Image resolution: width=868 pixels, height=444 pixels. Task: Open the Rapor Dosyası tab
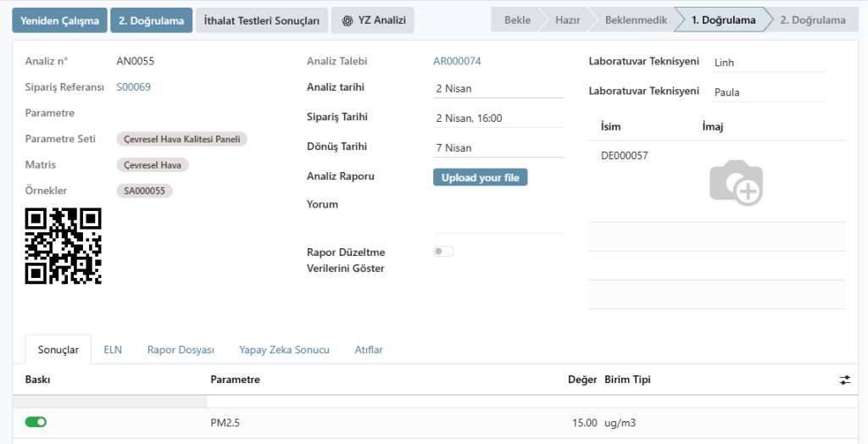pos(181,349)
